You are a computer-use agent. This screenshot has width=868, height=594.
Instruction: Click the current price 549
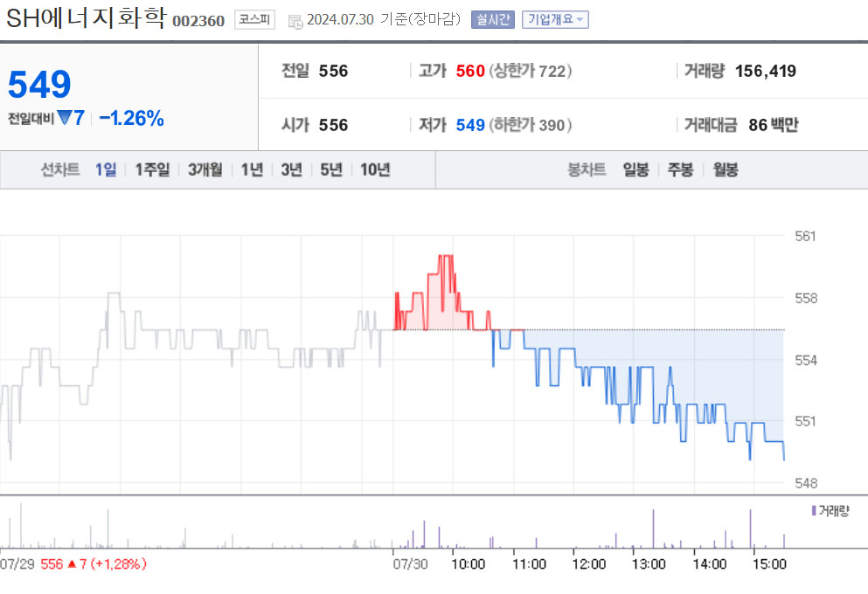click(x=39, y=85)
